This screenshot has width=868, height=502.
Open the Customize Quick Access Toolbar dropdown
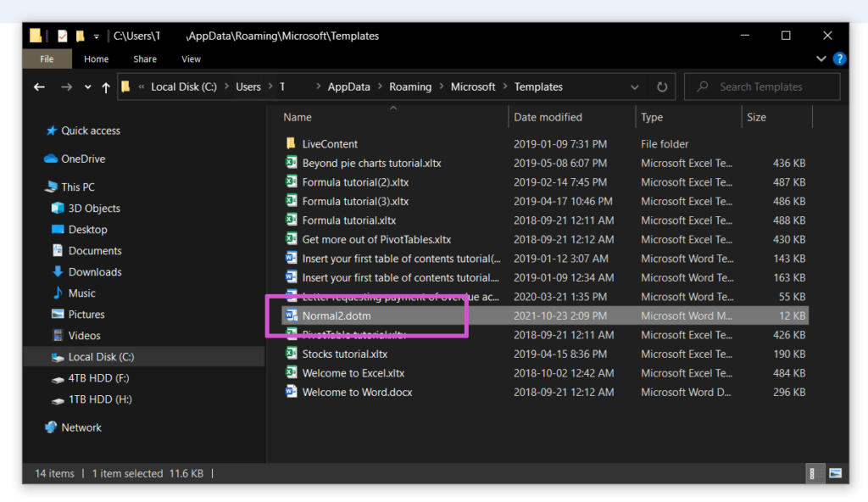(x=97, y=36)
